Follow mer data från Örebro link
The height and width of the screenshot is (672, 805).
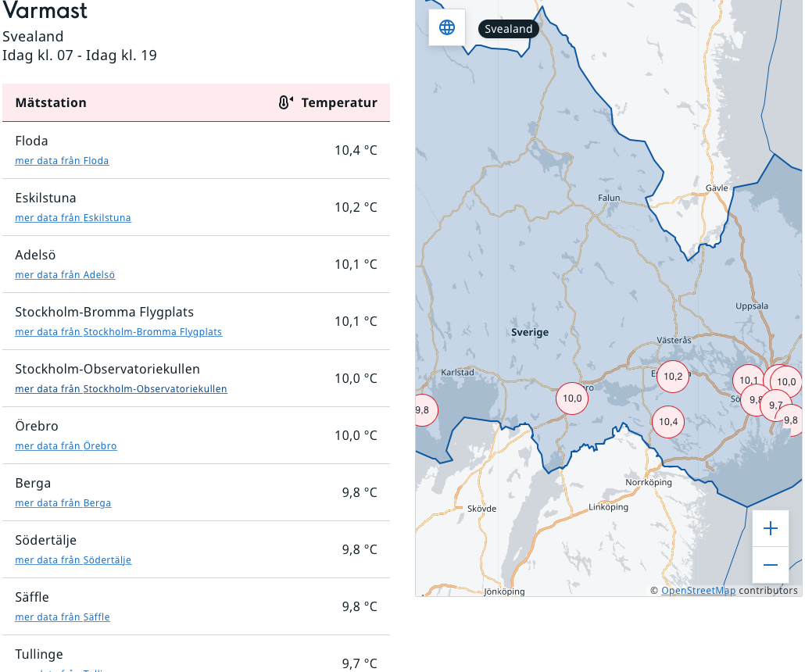click(x=66, y=446)
